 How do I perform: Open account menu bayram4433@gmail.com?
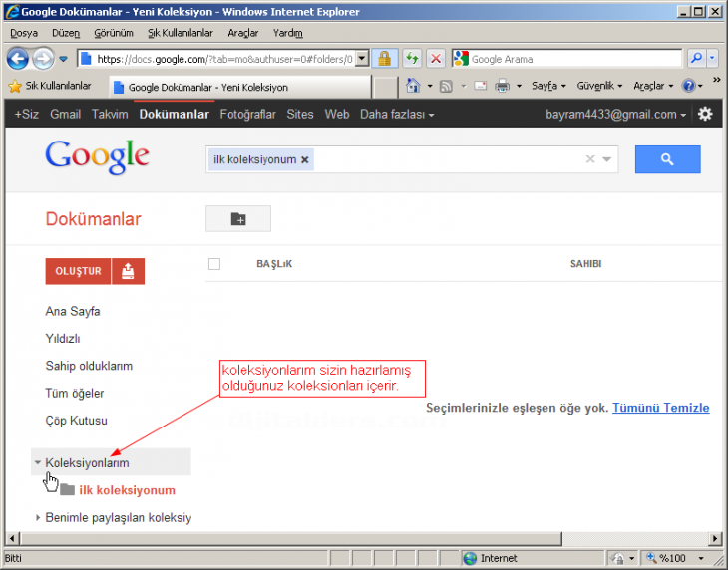(615, 114)
